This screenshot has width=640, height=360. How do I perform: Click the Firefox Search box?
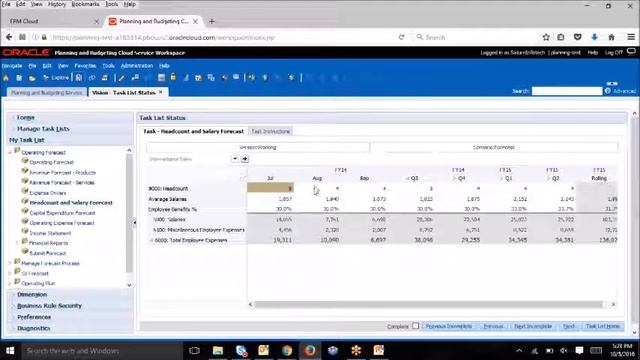474,37
